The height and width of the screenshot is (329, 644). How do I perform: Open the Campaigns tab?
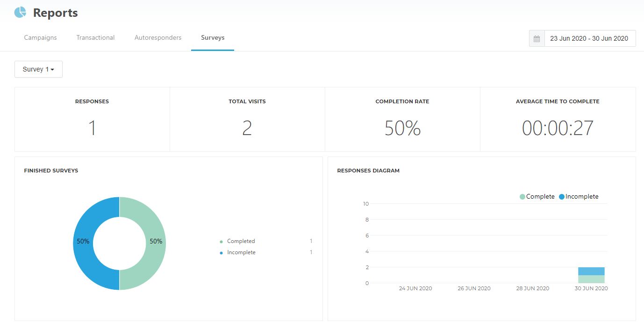[x=40, y=38]
